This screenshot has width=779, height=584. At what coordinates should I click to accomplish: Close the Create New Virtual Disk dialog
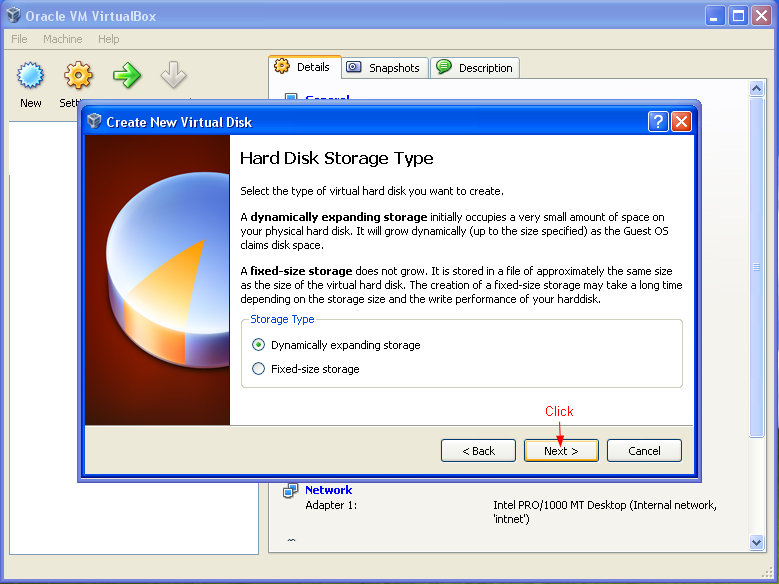pyautogui.click(x=681, y=121)
